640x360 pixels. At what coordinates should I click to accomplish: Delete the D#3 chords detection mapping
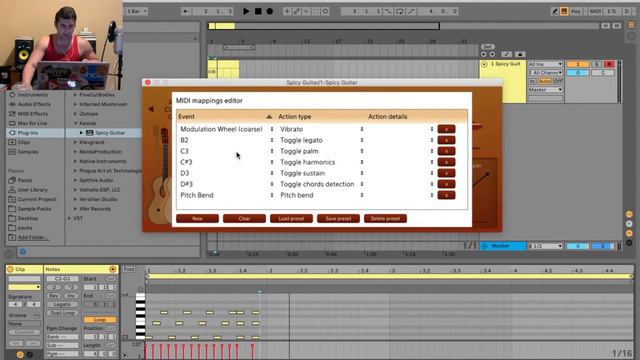click(446, 184)
